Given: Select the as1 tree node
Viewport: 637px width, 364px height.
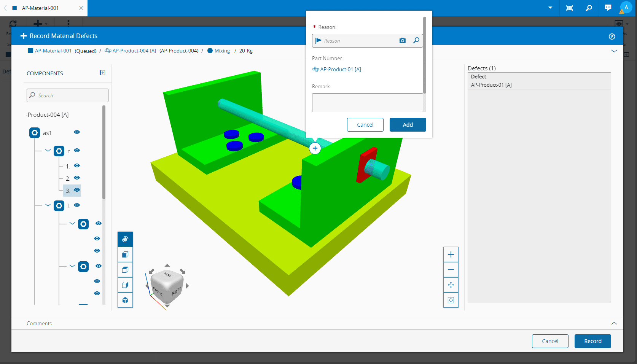Looking at the screenshot, I should point(47,133).
